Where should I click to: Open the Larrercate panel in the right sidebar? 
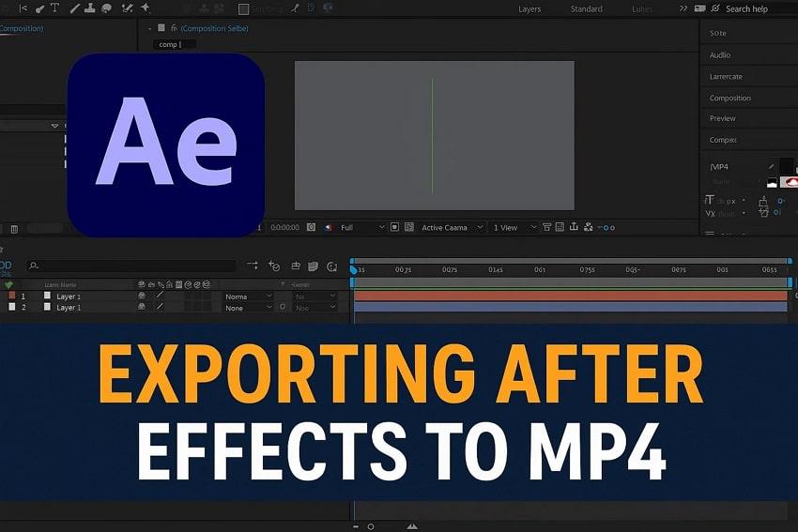[726, 76]
